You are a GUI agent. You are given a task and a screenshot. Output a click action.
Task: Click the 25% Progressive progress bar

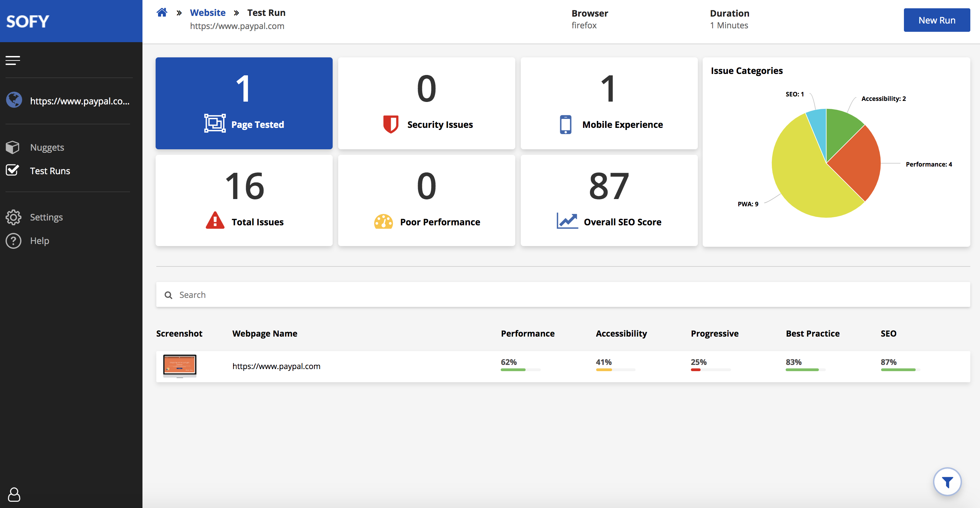[x=711, y=369]
